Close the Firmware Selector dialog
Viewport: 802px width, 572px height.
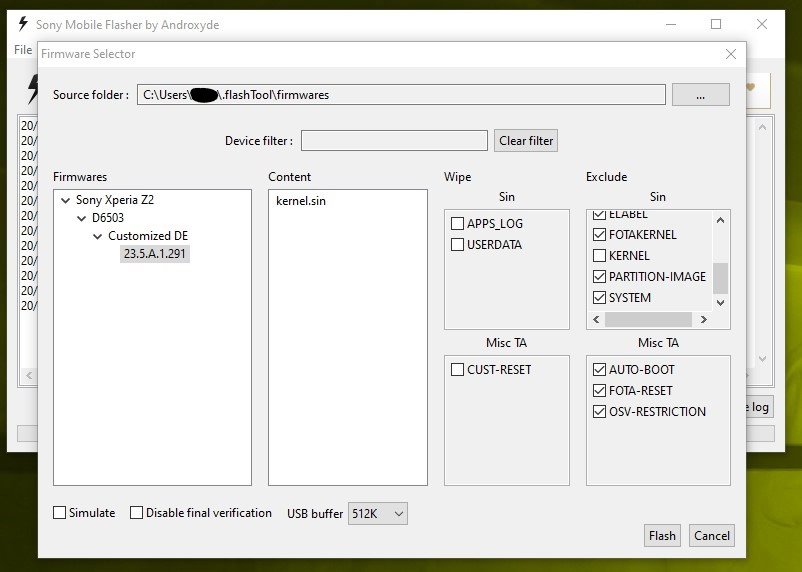click(x=731, y=54)
